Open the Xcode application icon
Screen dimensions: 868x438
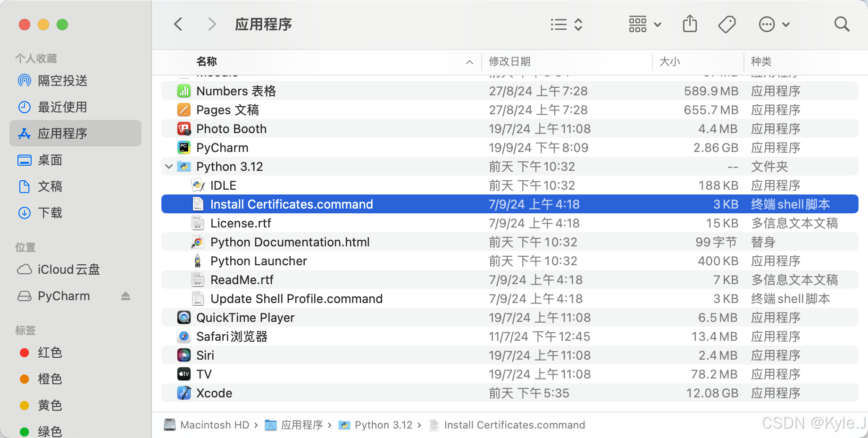(184, 392)
